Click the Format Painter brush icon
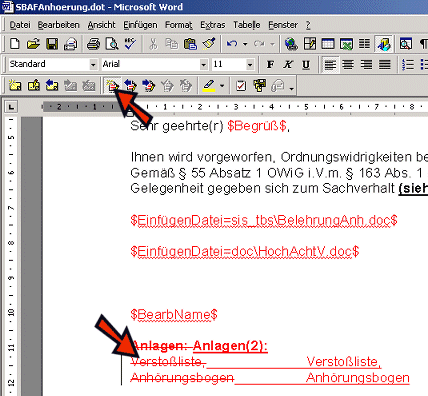 coord(209,44)
